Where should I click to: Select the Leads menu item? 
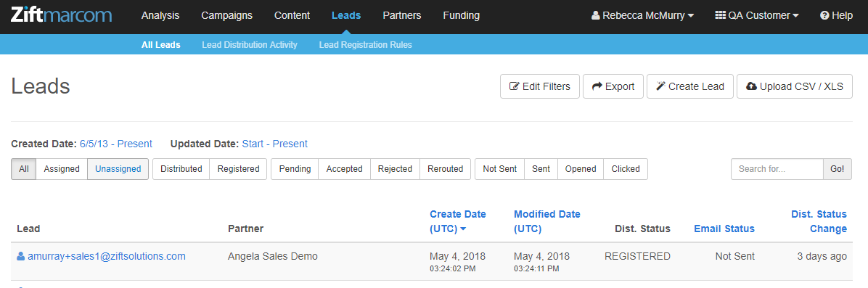point(346,15)
